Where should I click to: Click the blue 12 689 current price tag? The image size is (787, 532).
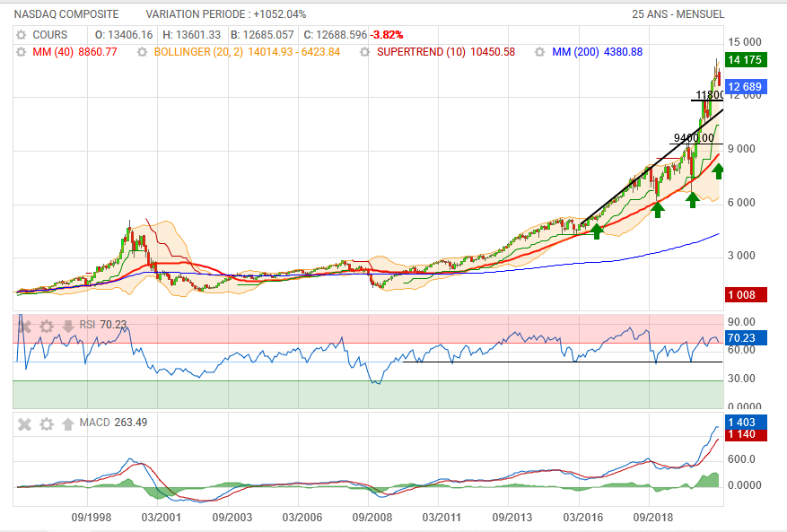[x=746, y=86]
